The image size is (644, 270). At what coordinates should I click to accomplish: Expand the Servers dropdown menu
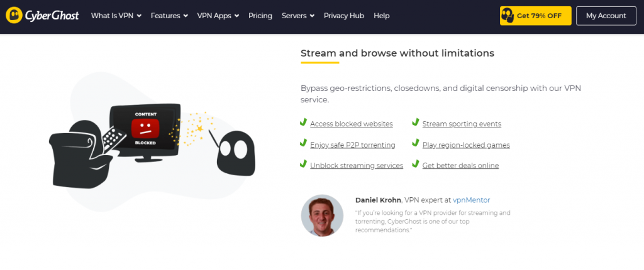click(x=297, y=16)
